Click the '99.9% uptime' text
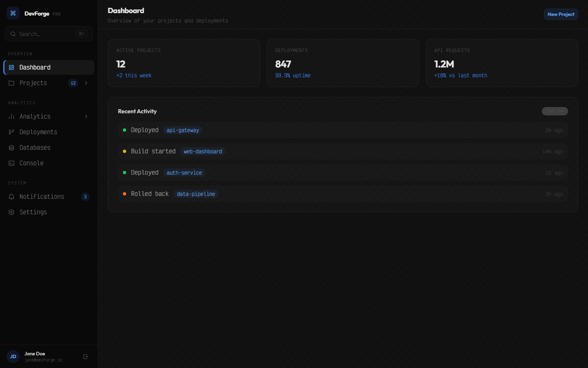 pyautogui.click(x=293, y=76)
